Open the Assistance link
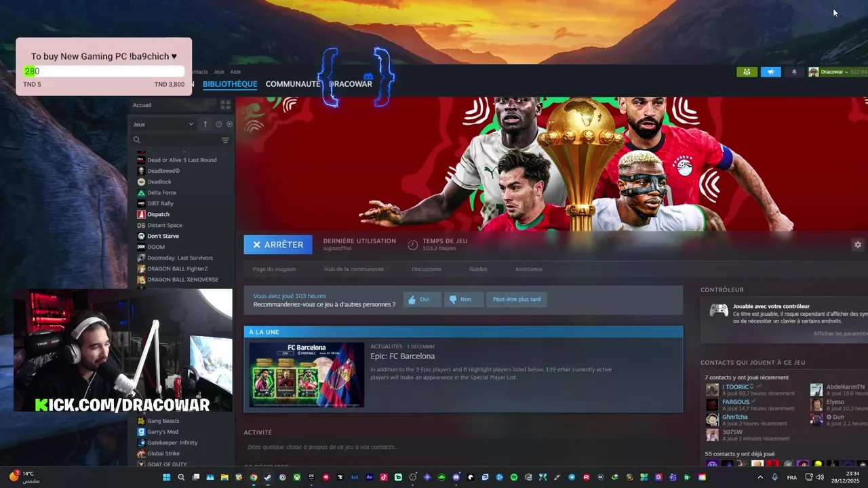This screenshot has width=868, height=488. (x=528, y=269)
